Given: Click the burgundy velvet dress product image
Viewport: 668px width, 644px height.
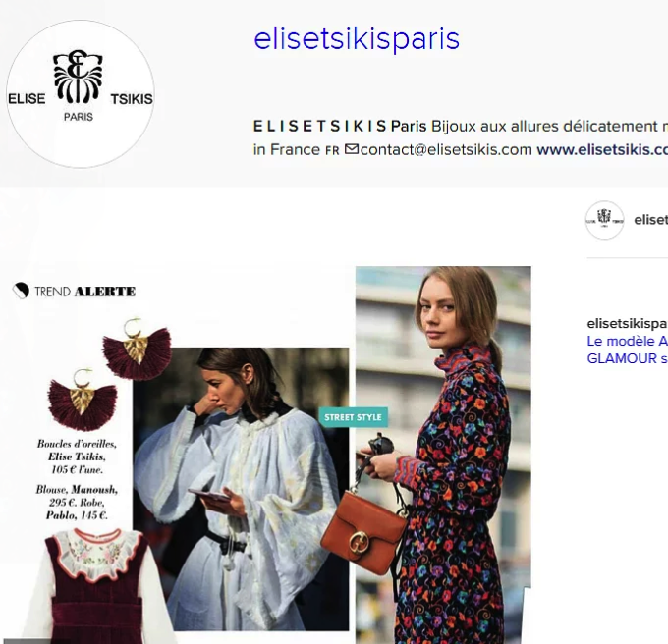Looking at the screenshot, I should 96,586.
